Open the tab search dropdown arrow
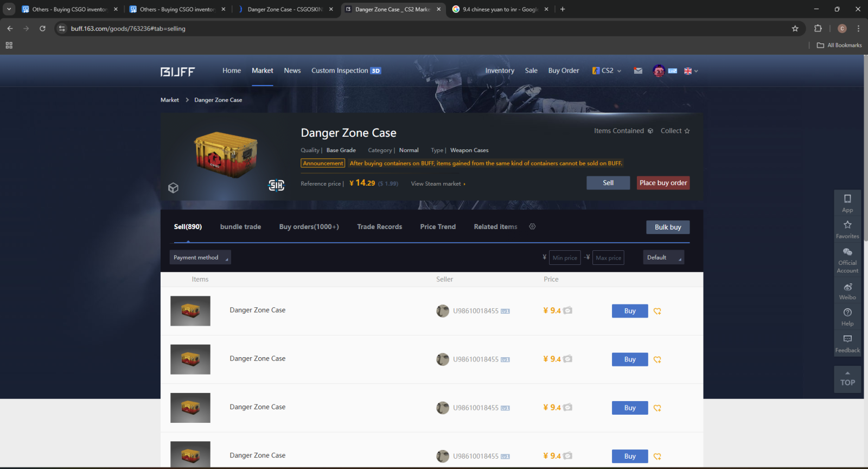 point(9,9)
